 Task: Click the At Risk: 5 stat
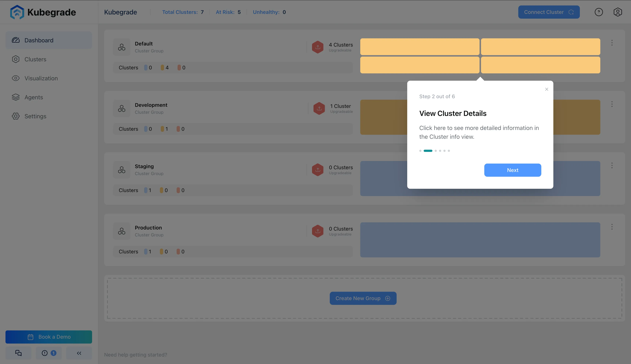click(x=228, y=12)
